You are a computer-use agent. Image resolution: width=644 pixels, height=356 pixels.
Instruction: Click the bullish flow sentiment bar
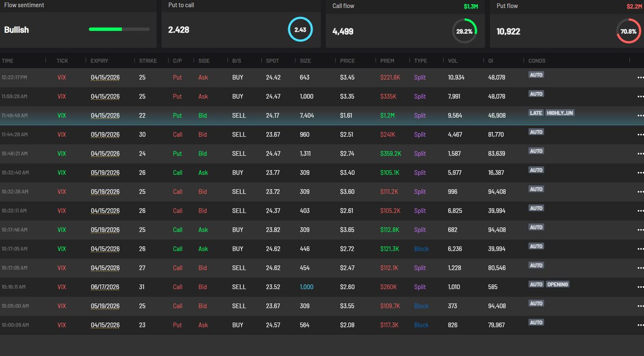click(119, 30)
